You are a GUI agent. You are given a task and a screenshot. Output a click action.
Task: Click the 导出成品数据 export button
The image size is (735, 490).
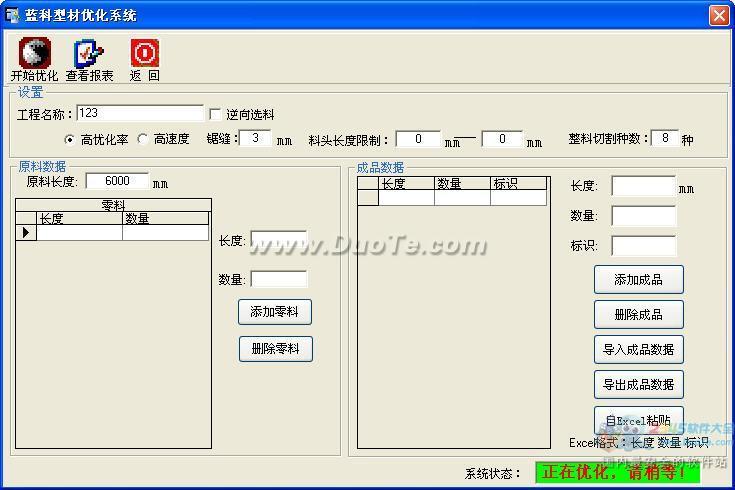click(638, 384)
